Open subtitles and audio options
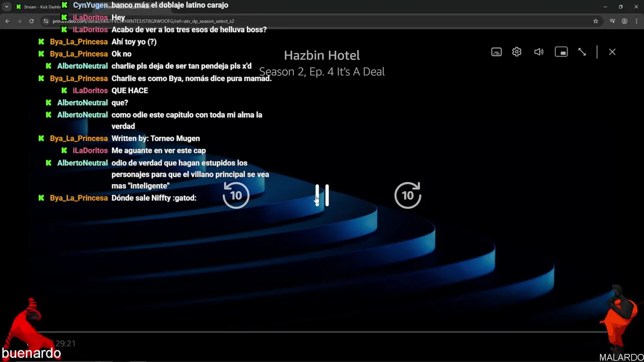Image resolution: width=644 pixels, height=362 pixels. (497, 52)
